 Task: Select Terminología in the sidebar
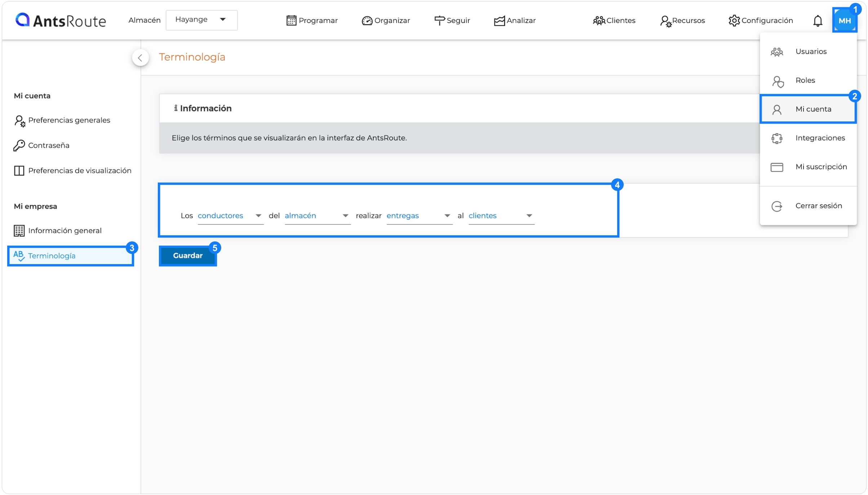coord(71,256)
